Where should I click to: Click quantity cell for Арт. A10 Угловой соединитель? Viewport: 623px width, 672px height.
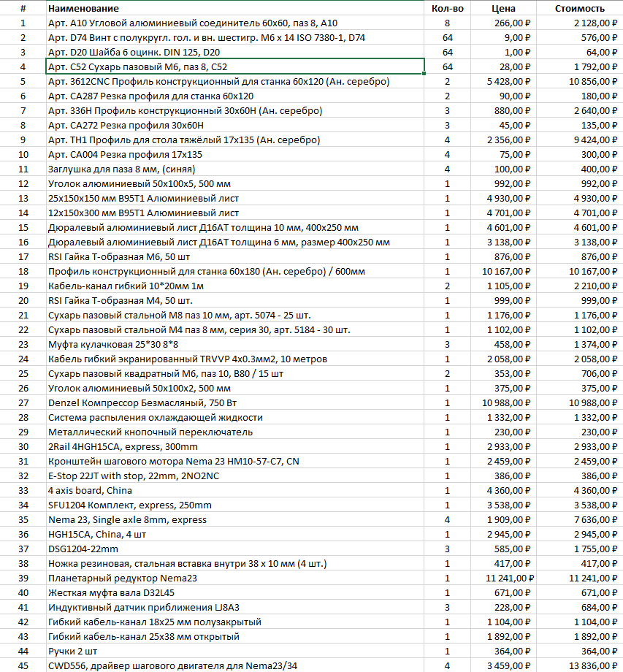(446, 23)
